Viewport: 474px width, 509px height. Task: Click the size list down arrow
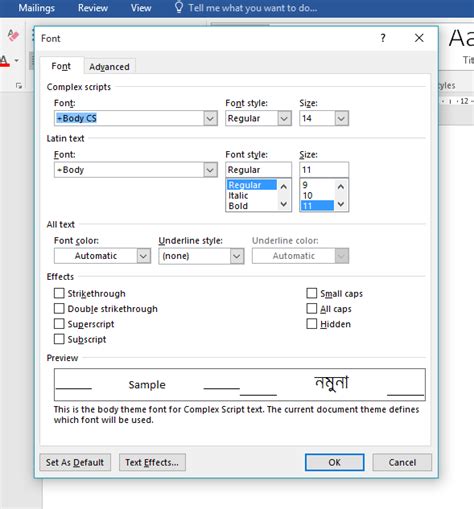341,204
